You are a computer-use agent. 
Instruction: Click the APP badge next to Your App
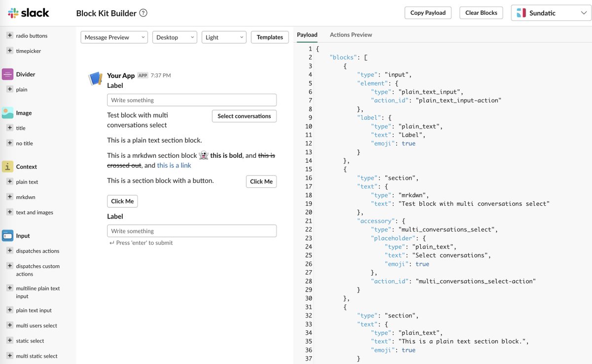(x=143, y=75)
